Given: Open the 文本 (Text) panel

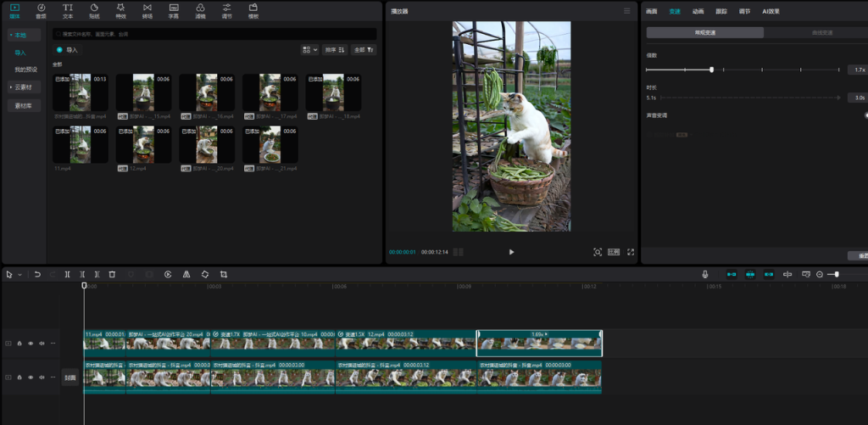Looking at the screenshot, I should (68, 10).
